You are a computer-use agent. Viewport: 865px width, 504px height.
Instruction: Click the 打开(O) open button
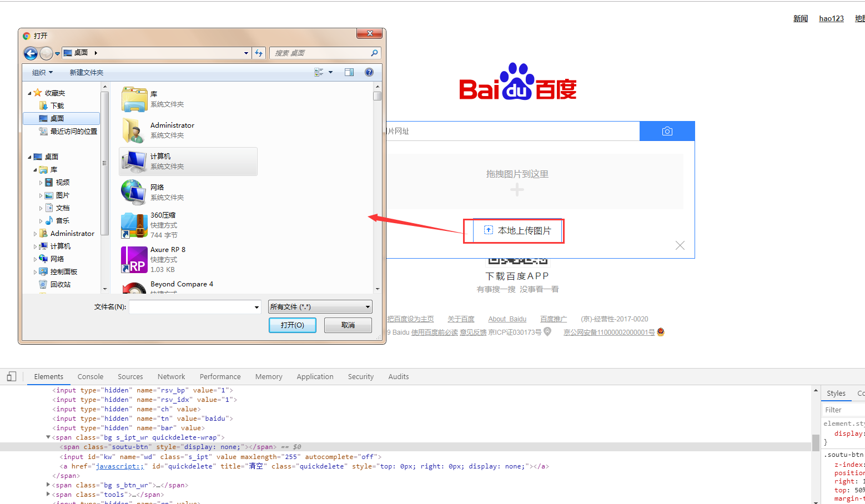click(293, 325)
